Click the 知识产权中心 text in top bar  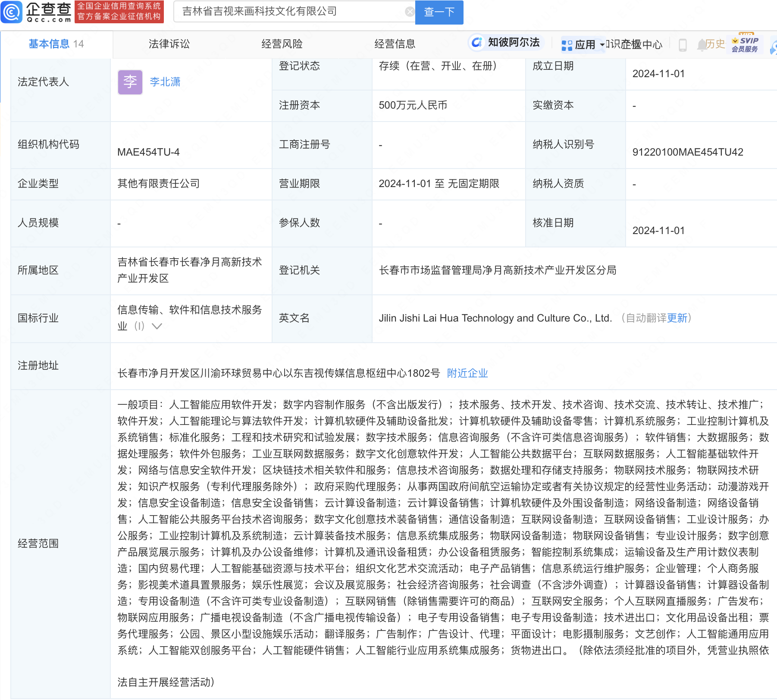click(x=634, y=44)
